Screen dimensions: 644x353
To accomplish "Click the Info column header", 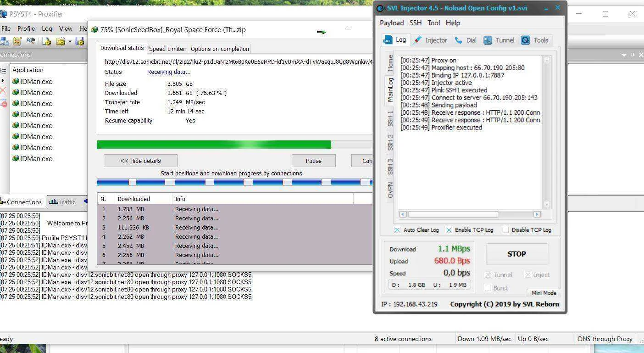I will (263, 199).
